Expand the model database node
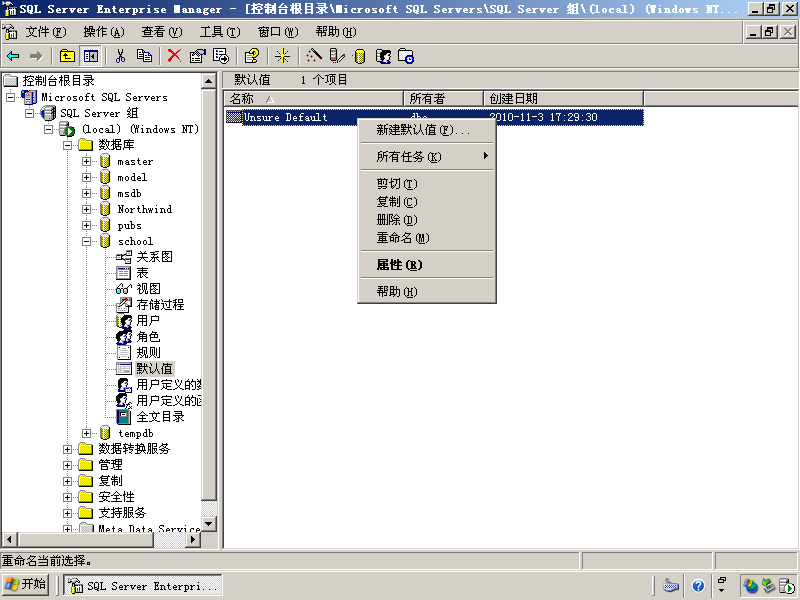Viewport: 800px width, 600px height. [86, 178]
